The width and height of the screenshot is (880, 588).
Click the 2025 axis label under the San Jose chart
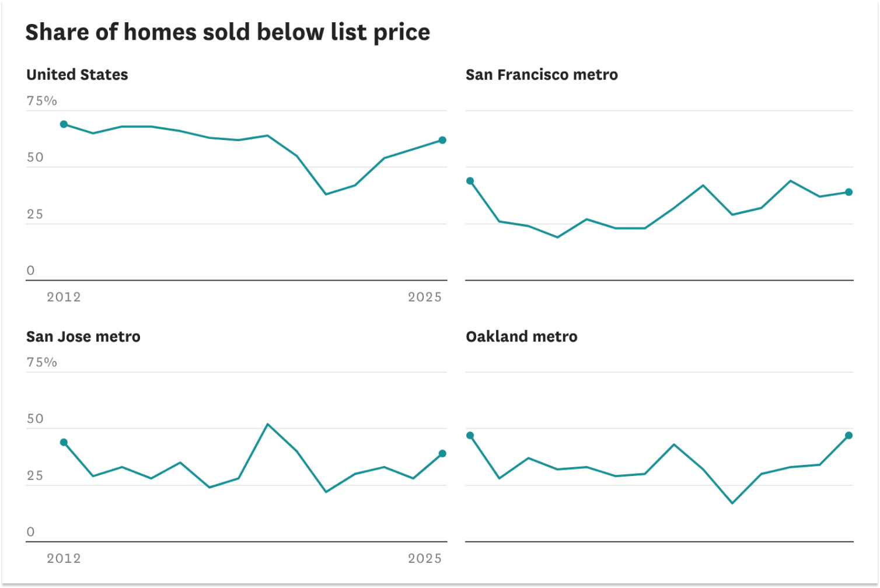[x=425, y=558]
